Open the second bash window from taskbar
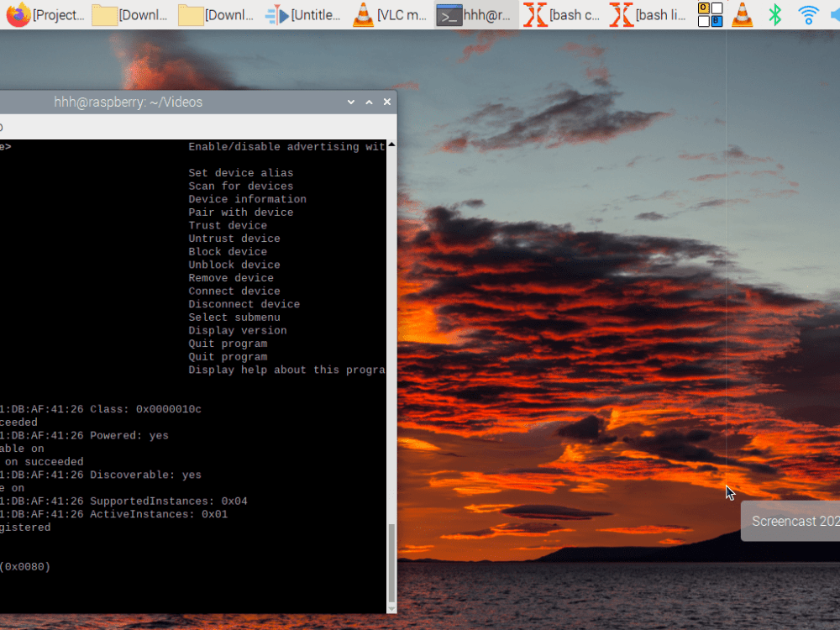The width and height of the screenshot is (840, 630). [647, 14]
